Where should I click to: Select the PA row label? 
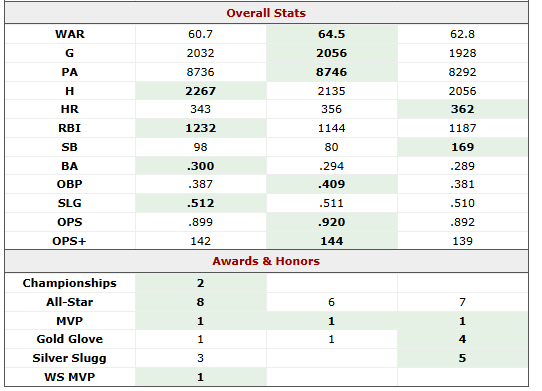coord(70,72)
